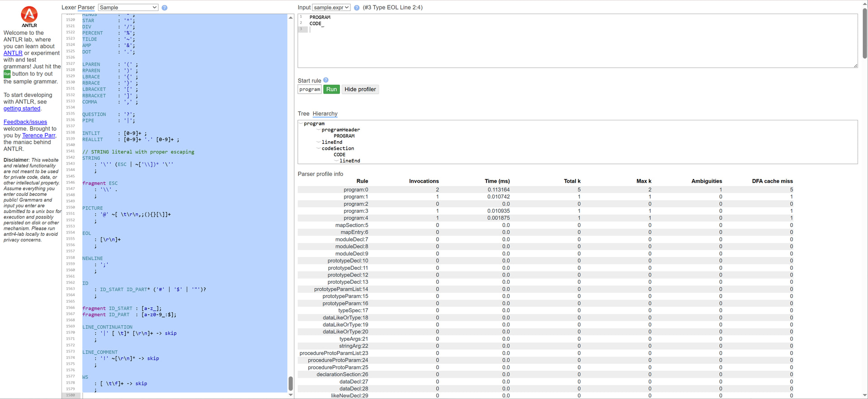The height and width of the screenshot is (399, 868).
Task: Open the Start rule help icon
Action: 326,80
